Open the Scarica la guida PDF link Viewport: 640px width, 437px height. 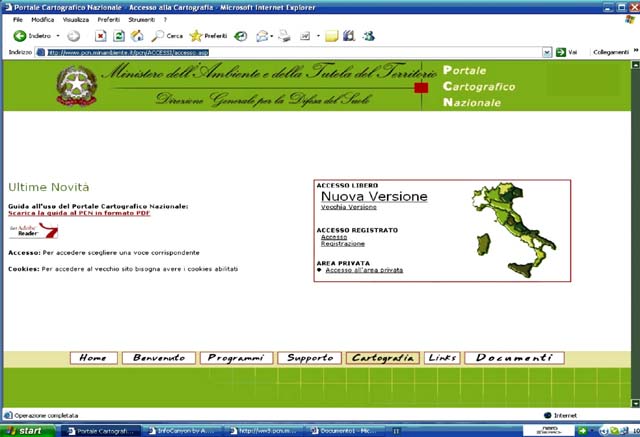(79, 213)
